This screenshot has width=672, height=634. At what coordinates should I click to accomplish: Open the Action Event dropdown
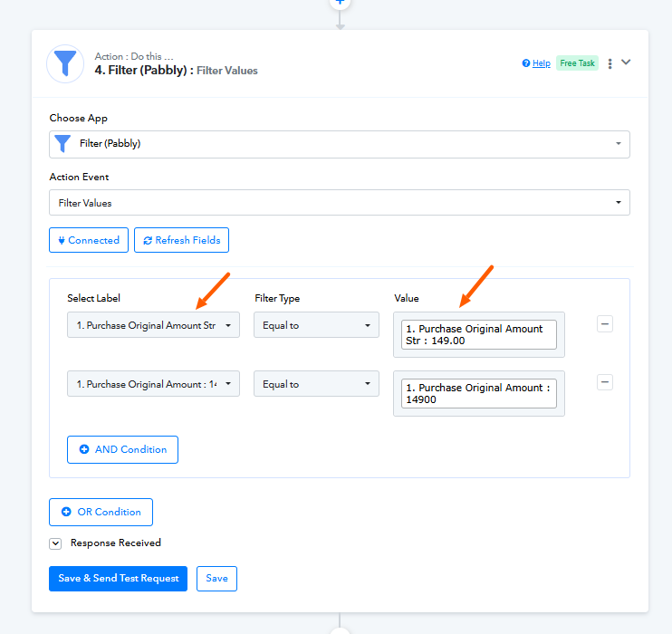point(340,203)
